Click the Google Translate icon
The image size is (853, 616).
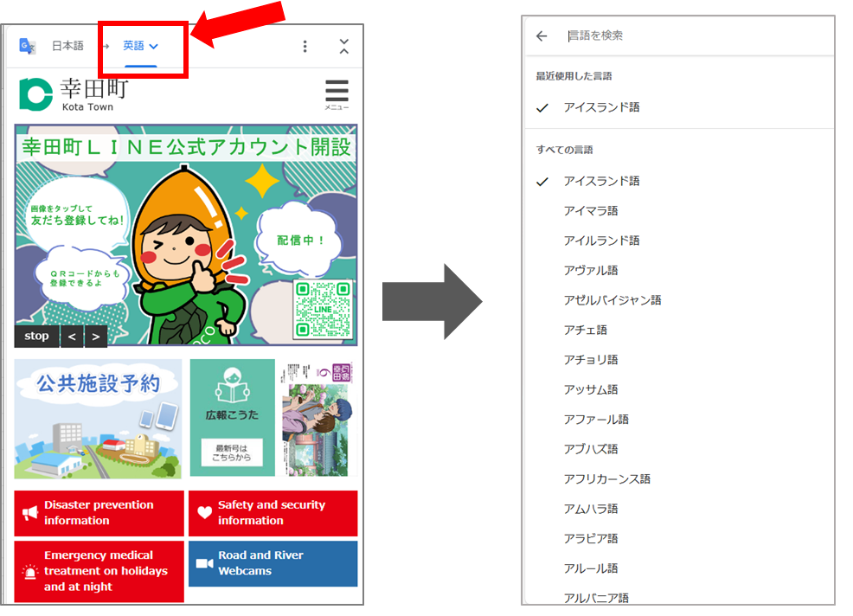pos(27,46)
